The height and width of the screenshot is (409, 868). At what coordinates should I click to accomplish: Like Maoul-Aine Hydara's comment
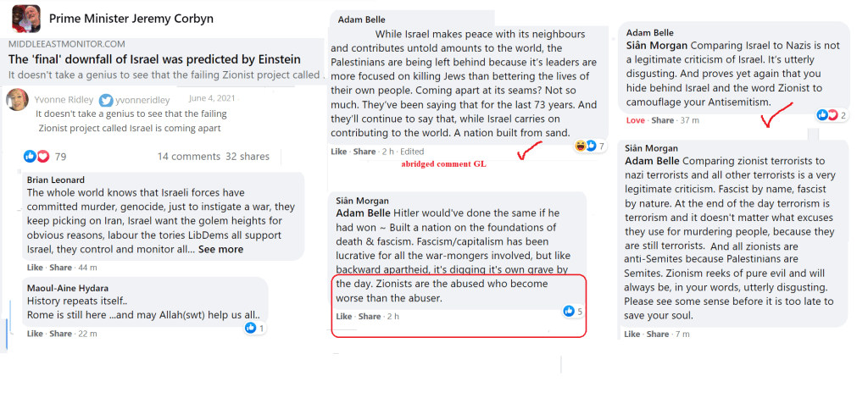(x=34, y=334)
